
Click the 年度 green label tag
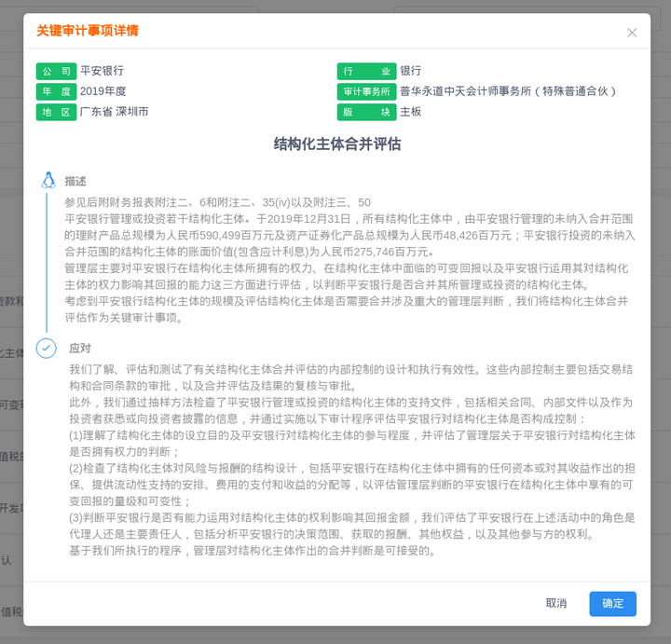[x=56, y=91]
